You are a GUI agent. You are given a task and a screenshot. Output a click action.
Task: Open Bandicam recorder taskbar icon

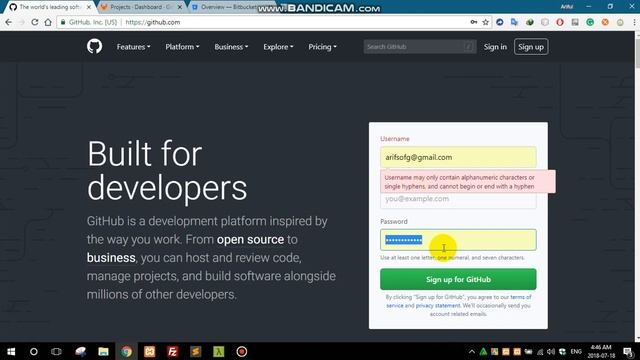(x=242, y=351)
